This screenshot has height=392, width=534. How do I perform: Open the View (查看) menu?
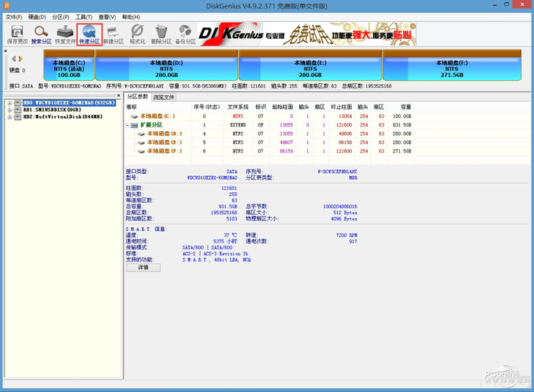tap(108, 17)
